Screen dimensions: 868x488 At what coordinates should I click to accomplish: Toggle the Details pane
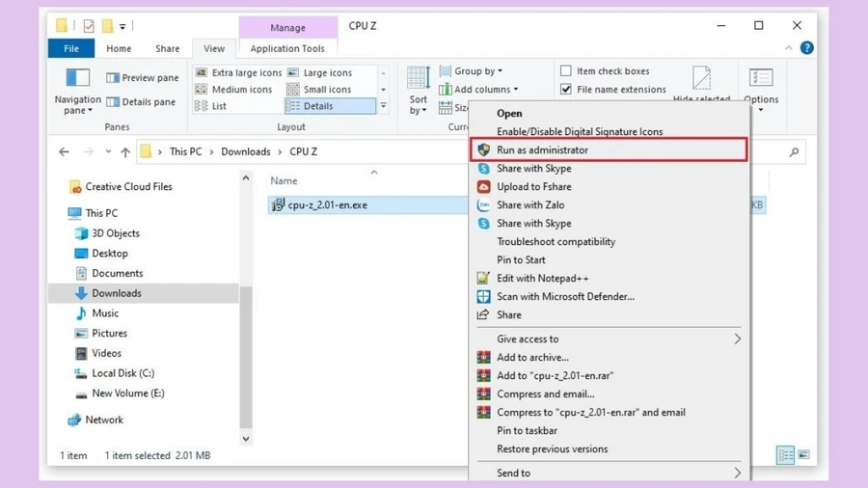(x=141, y=102)
